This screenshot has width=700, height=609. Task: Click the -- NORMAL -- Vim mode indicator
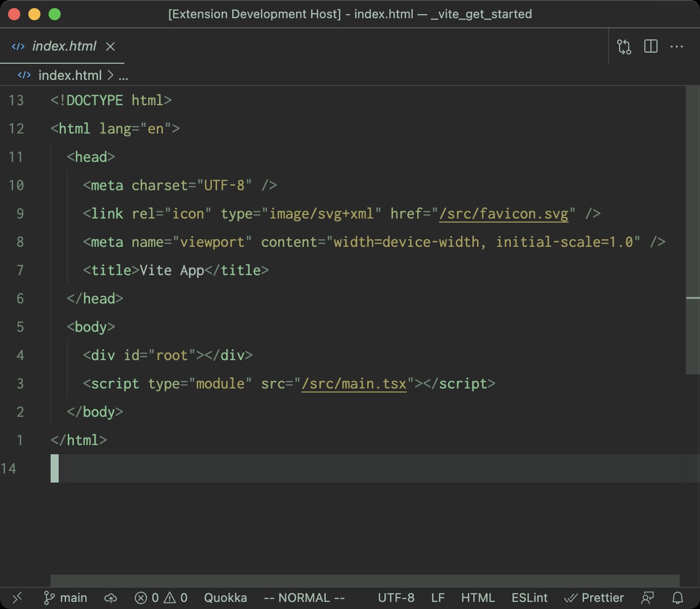(304, 598)
